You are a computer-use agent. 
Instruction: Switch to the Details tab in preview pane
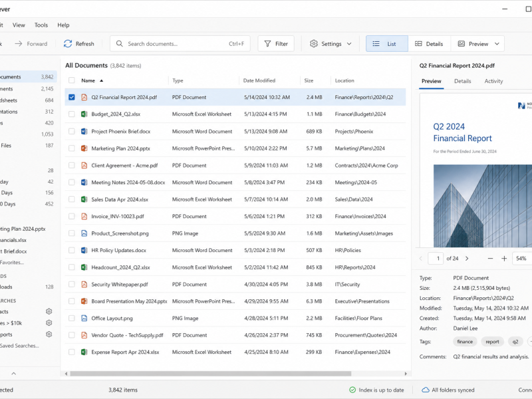[x=462, y=81]
